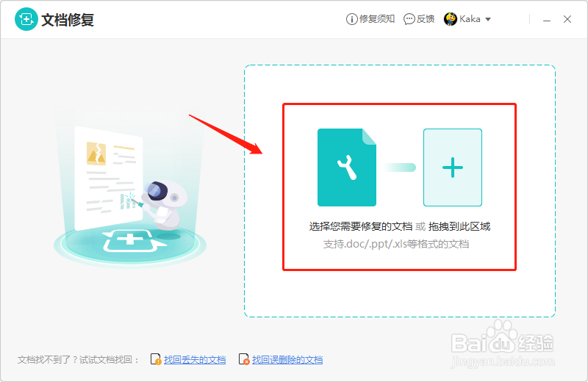Open 找回误删除的文档 link
Viewport: 588px width, 382px height.
tap(287, 360)
